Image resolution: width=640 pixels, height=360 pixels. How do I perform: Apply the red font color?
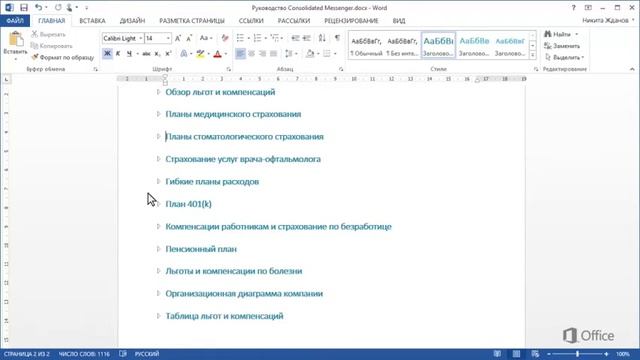[217, 53]
